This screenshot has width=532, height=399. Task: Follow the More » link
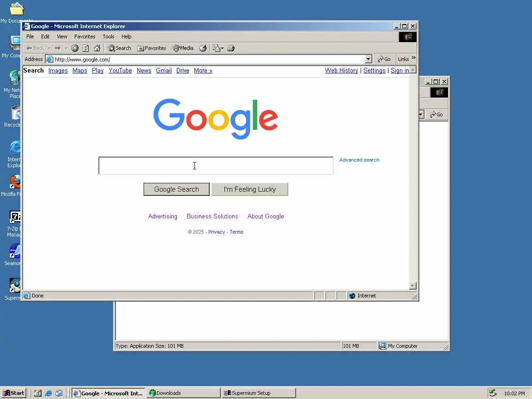tap(203, 71)
